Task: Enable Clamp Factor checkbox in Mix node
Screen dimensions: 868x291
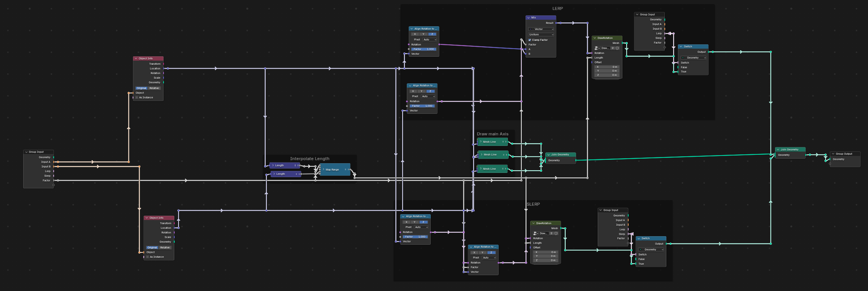Action: [530, 40]
